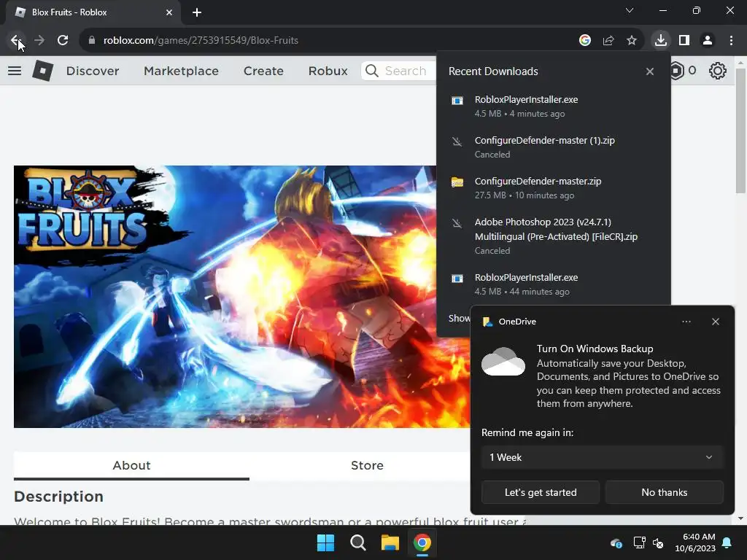
Task: Switch to the Store tab
Action: (367, 466)
